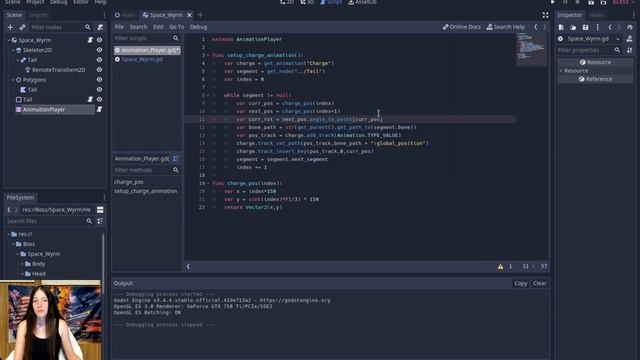640x360 pixels.
Task: Open script editor Debug menu
Action: coord(198,27)
